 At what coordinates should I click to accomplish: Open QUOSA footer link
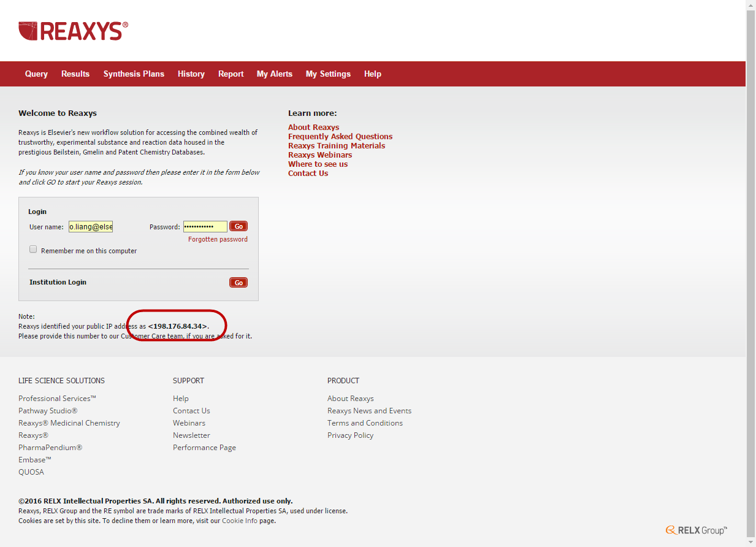(x=31, y=472)
